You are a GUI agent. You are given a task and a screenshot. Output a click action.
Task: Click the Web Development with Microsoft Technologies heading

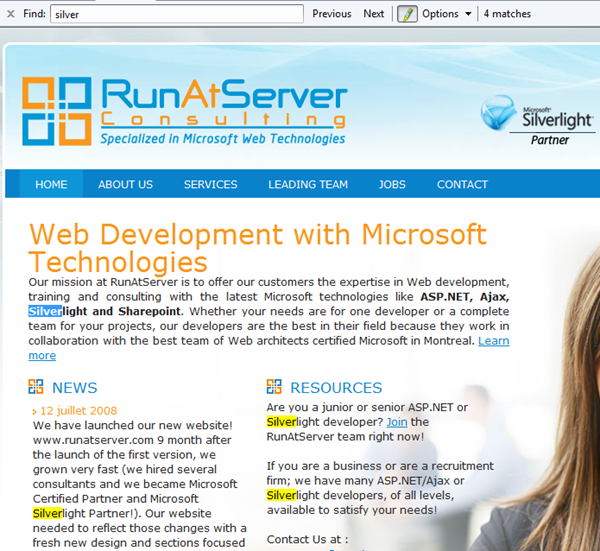point(257,248)
